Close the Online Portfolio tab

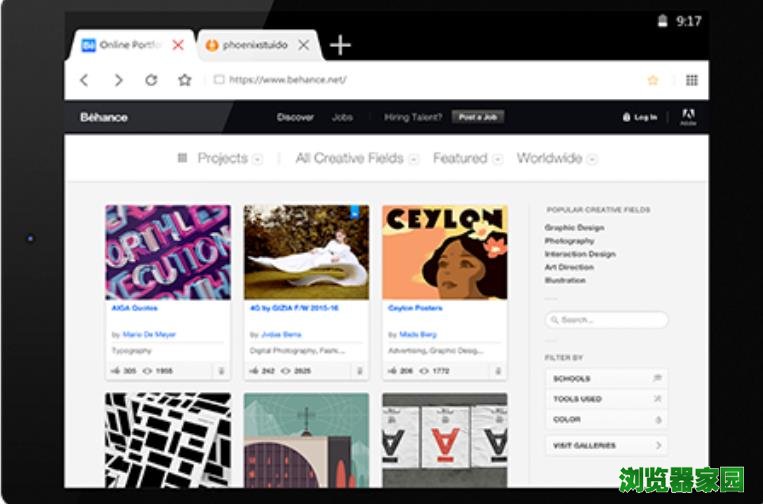(x=178, y=45)
